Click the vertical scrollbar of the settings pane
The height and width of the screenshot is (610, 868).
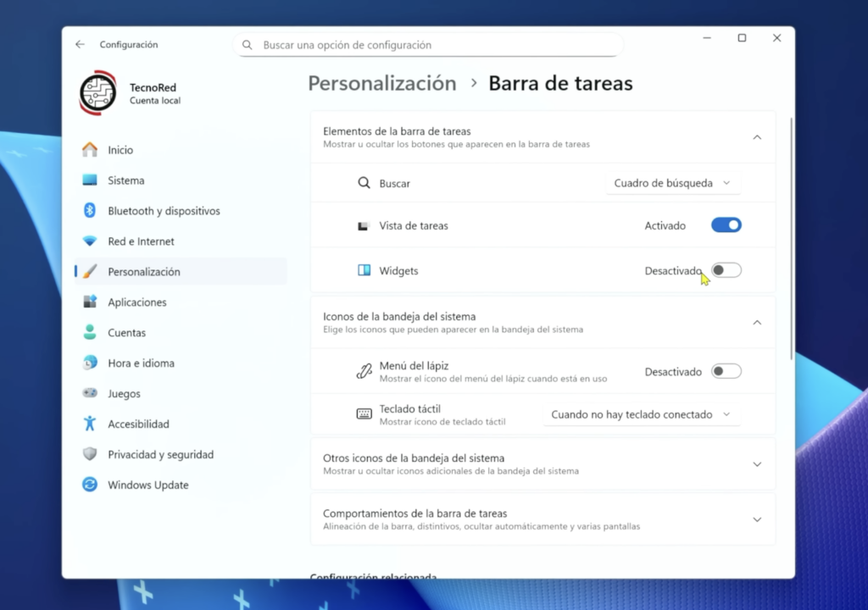(x=791, y=239)
